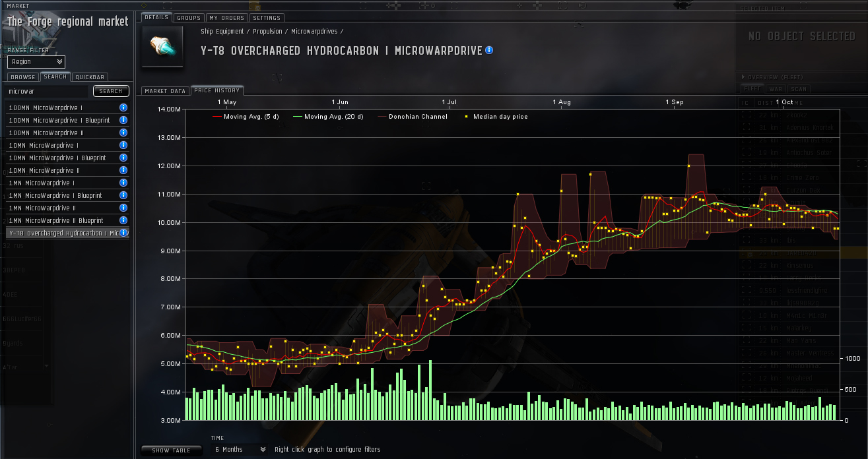868x459 pixels.
Task: Focus the search field containing microwar
Action: click(46, 91)
